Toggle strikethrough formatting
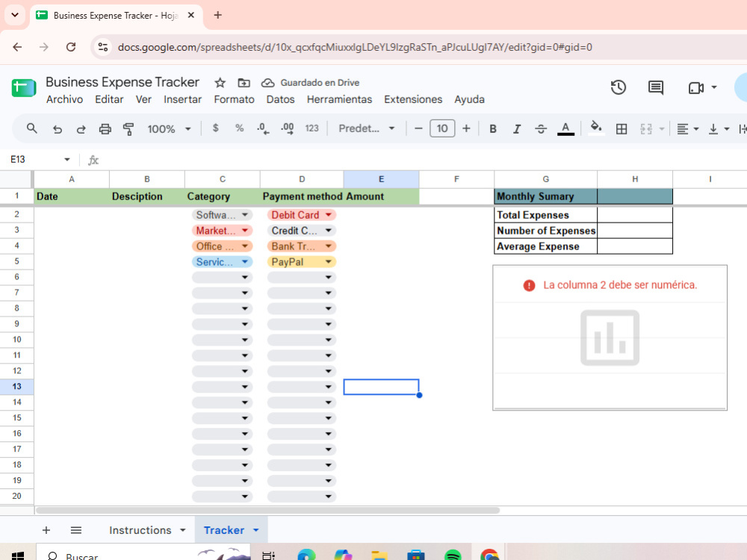 tap(541, 129)
